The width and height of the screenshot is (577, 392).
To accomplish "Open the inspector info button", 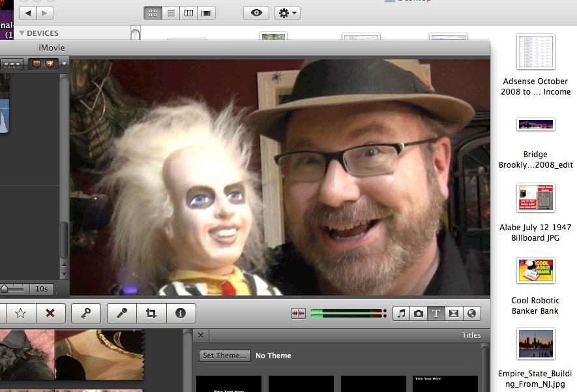I will (x=181, y=313).
